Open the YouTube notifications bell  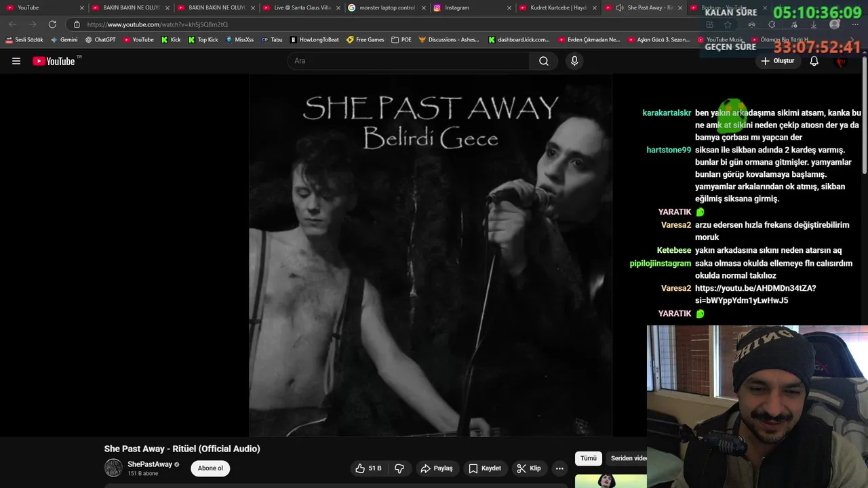(814, 61)
